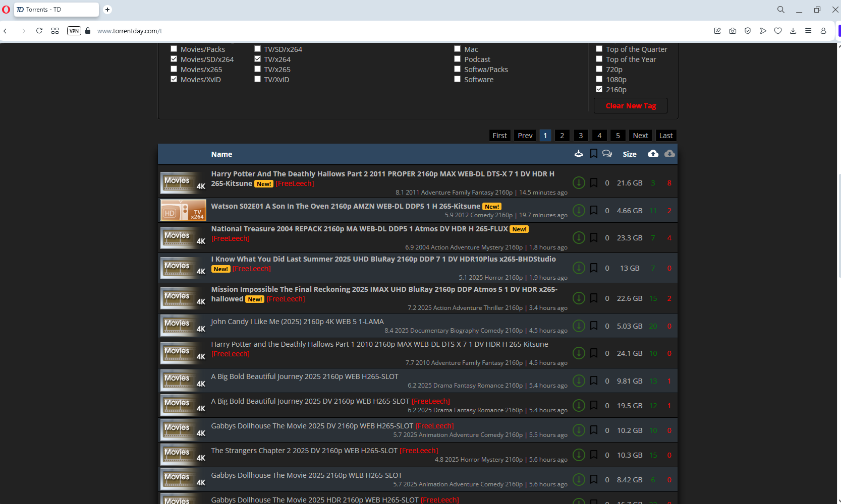Check the TV/SD/x264 category
This screenshot has height=504, width=841.
tap(258, 49)
